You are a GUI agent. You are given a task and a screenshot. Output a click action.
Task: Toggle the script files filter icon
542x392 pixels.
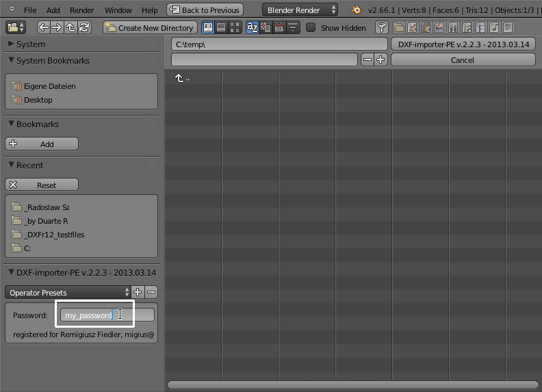pos(467,27)
